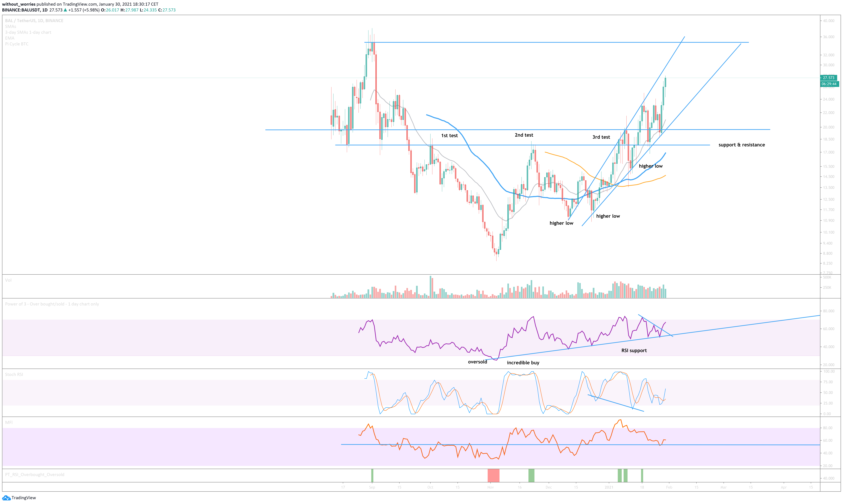Screen dimensions: 843x504
Task: Click the SMAs indicator label
Action: (x=10, y=27)
